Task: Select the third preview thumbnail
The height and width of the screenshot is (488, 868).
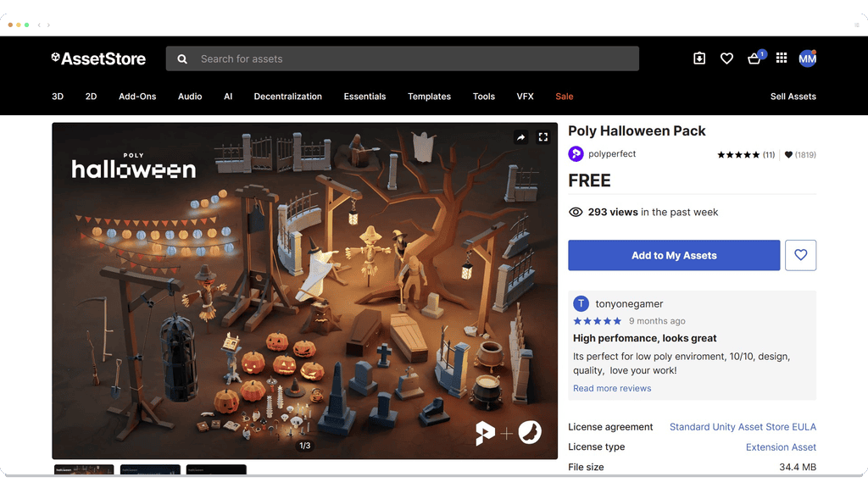Action: (216, 469)
